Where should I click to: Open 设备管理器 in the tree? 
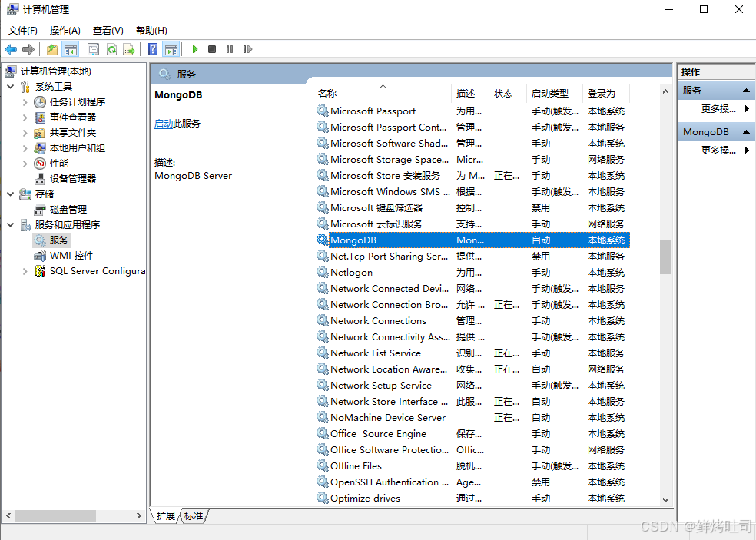(x=73, y=179)
